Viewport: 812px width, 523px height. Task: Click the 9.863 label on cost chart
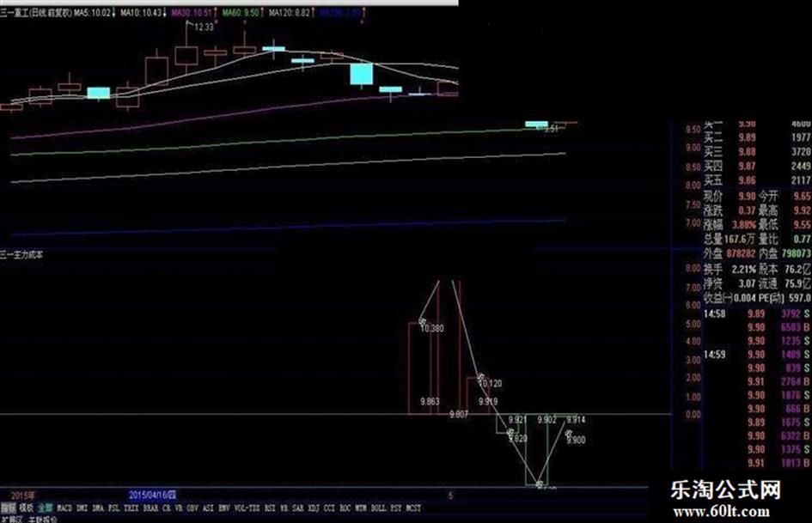430,401
